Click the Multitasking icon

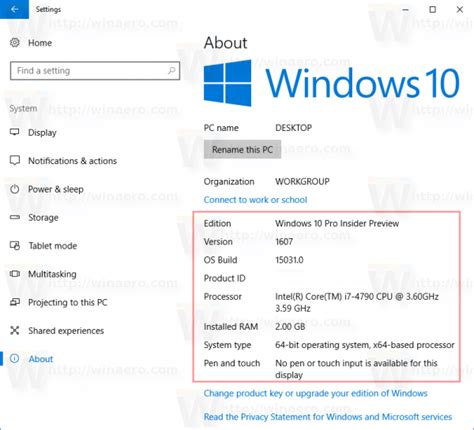[15, 274]
